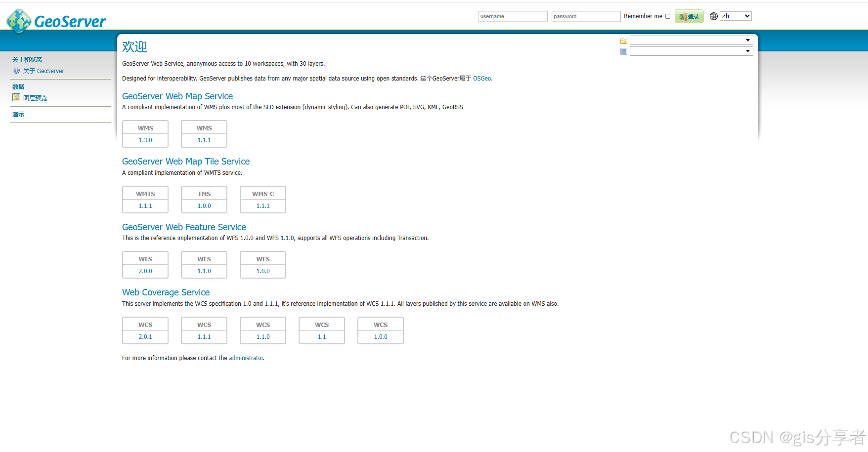Click GeoServer Web Feature Service heading

click(184, 227)
